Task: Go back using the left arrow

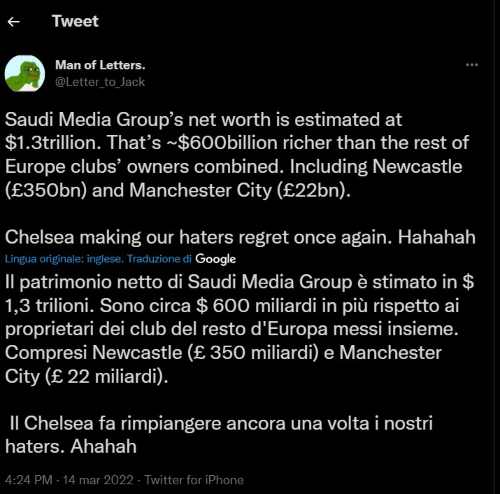Action: [x=14, y=22]
